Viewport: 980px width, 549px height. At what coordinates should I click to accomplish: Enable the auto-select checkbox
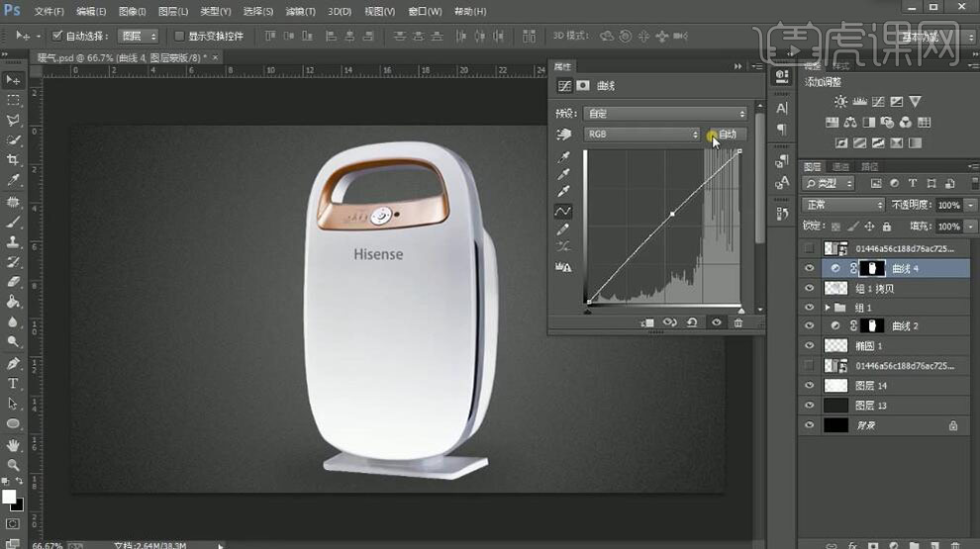pyautogui.click(x=56, y=36)
